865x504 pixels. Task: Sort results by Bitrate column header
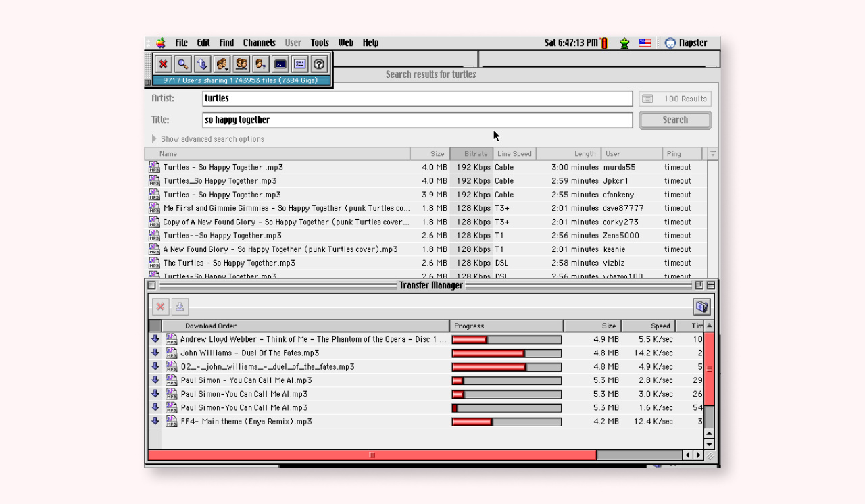pos(471,154)
